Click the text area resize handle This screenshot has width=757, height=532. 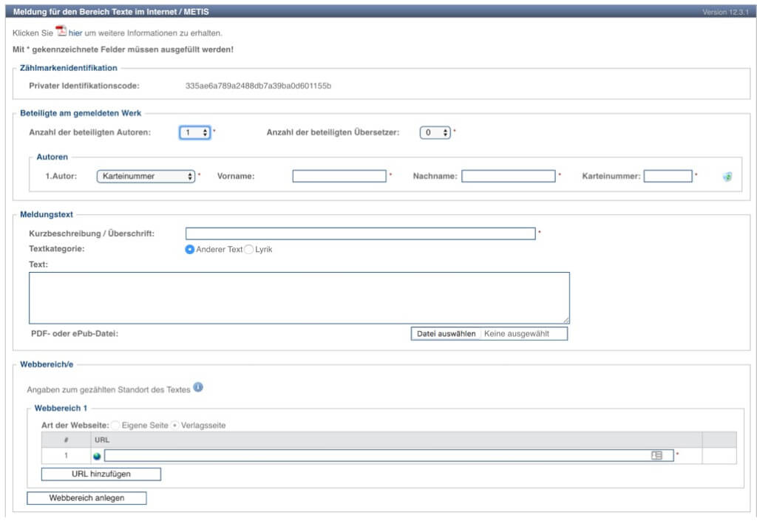point(566,320)
